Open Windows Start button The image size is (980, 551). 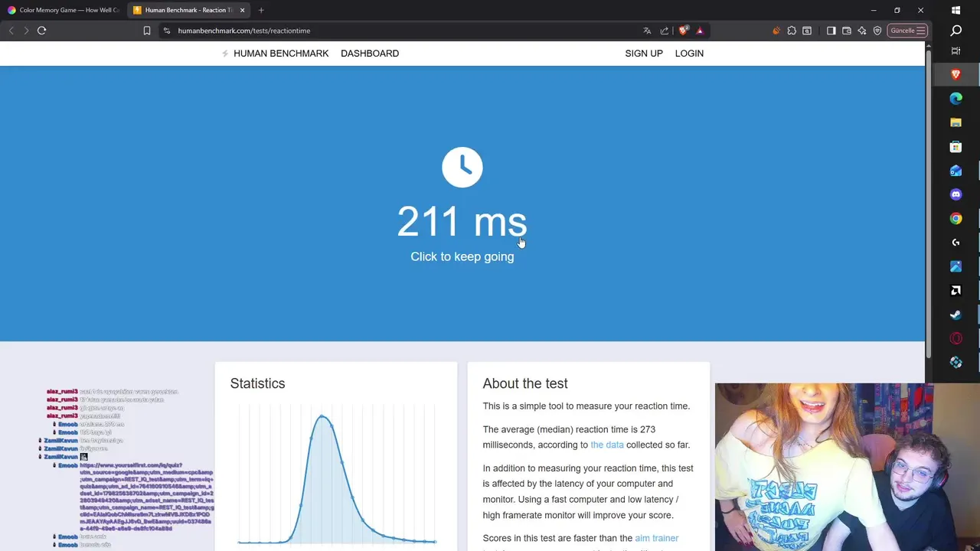point(955,10)
